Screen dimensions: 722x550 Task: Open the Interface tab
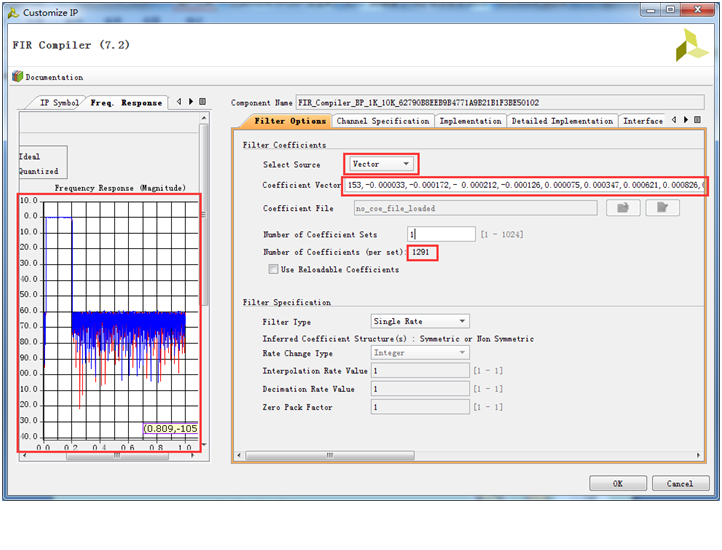pos(642,121)
